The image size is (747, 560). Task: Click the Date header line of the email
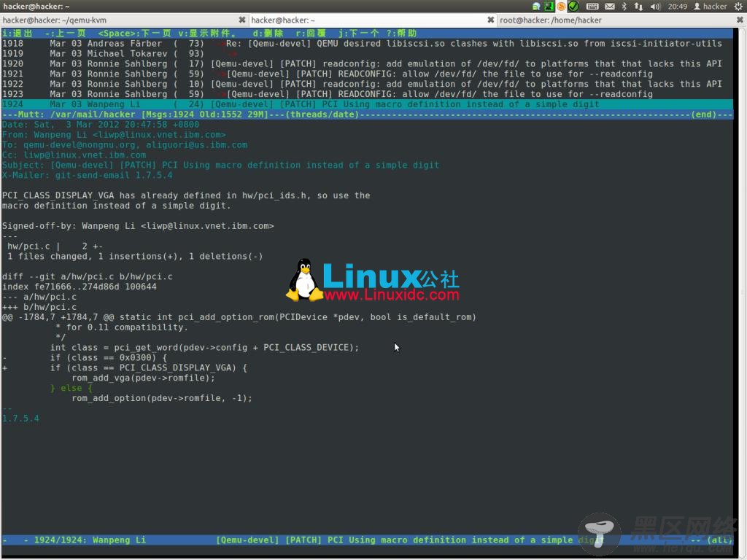(101, 124)
